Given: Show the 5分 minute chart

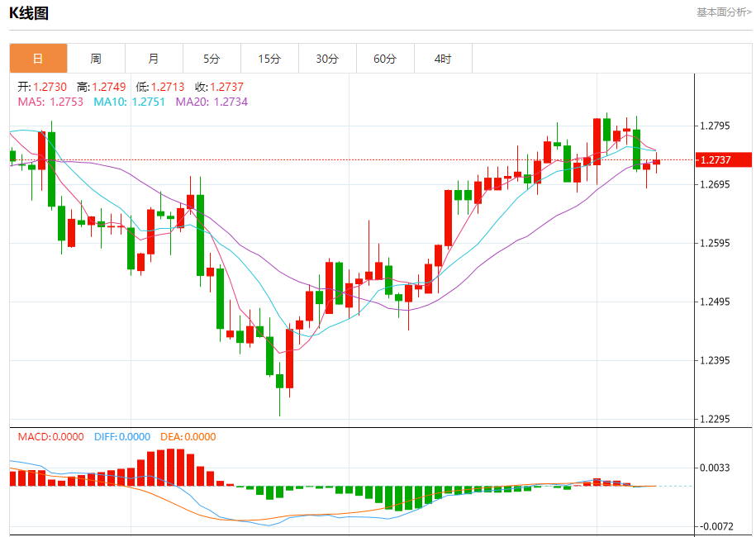Looking at the screenshot, I should point(212,59).
